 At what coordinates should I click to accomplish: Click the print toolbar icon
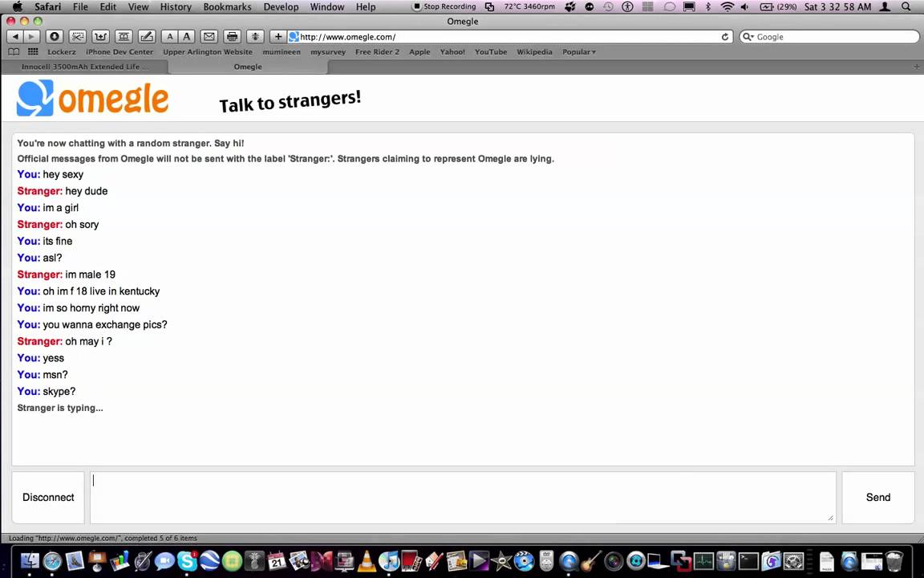pyautogui.click(x=232, y=37)
